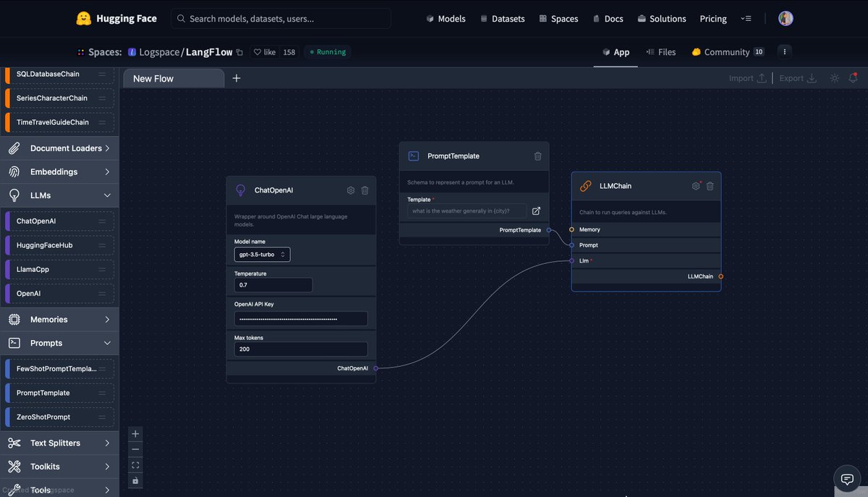Go to Datasets page

502,19
